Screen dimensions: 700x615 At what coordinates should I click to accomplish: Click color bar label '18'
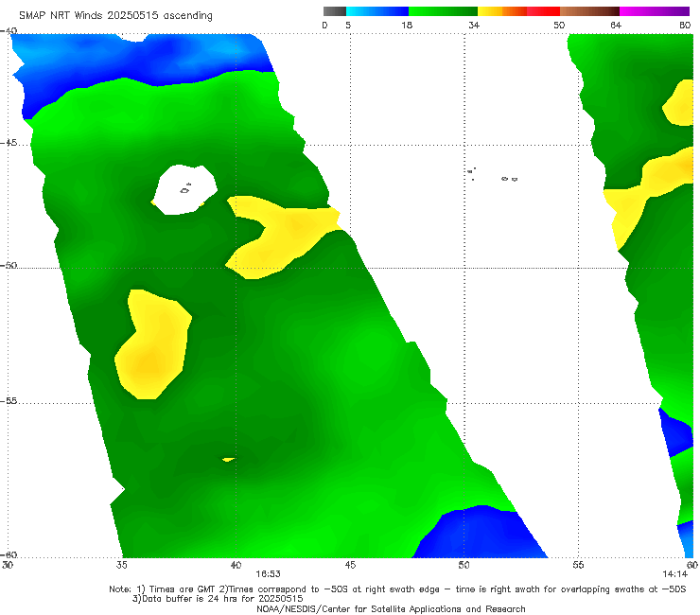[407, 26]
